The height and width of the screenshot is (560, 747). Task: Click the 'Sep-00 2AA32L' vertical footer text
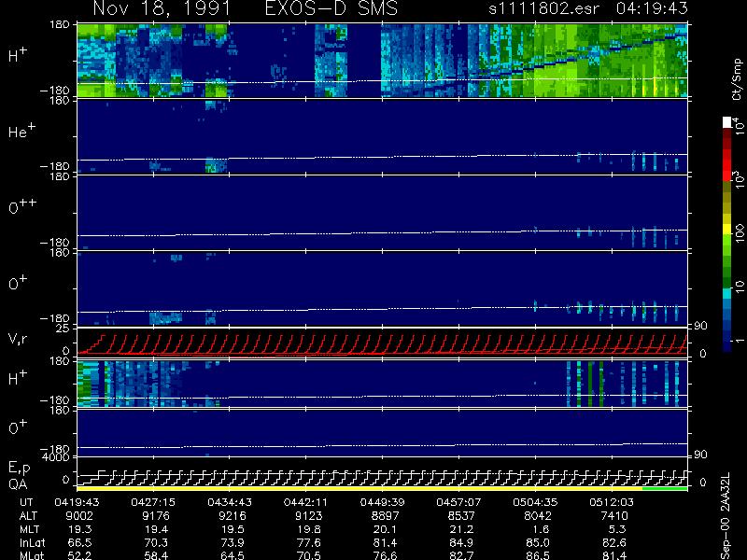point(726,516)
